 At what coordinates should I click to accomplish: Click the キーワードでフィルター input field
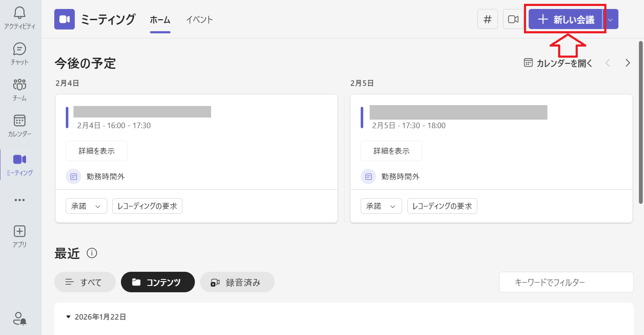566,282
